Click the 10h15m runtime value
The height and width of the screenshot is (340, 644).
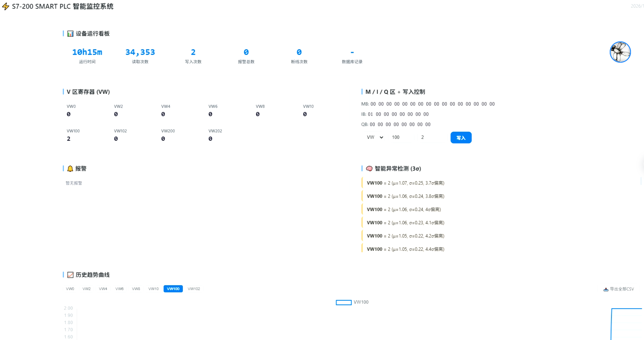87,52
